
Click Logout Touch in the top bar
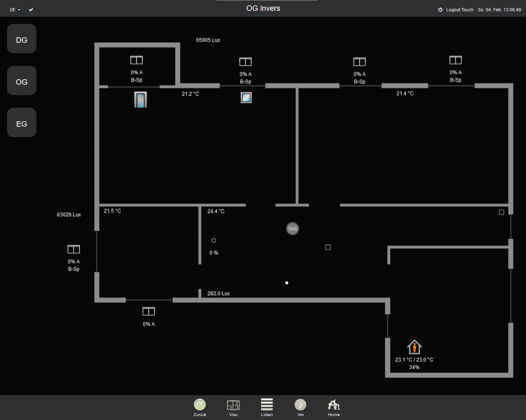[460, 10]
